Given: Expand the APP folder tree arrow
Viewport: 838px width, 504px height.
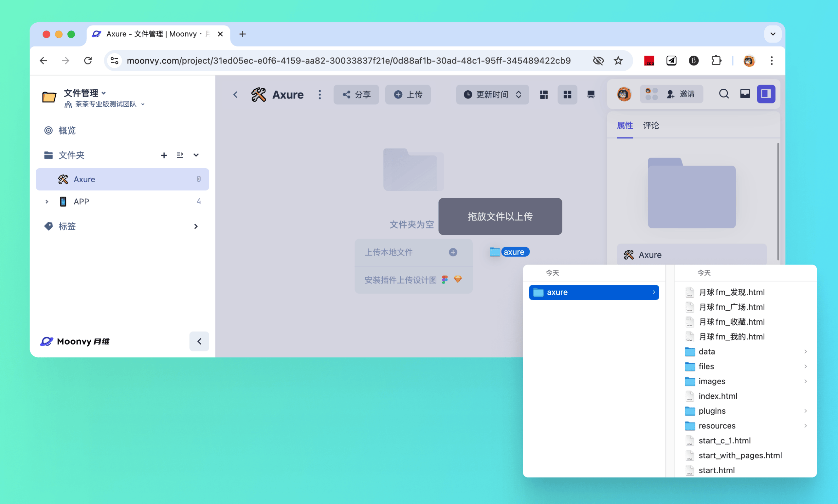Looking at the screenshot, I should (47, 202).
